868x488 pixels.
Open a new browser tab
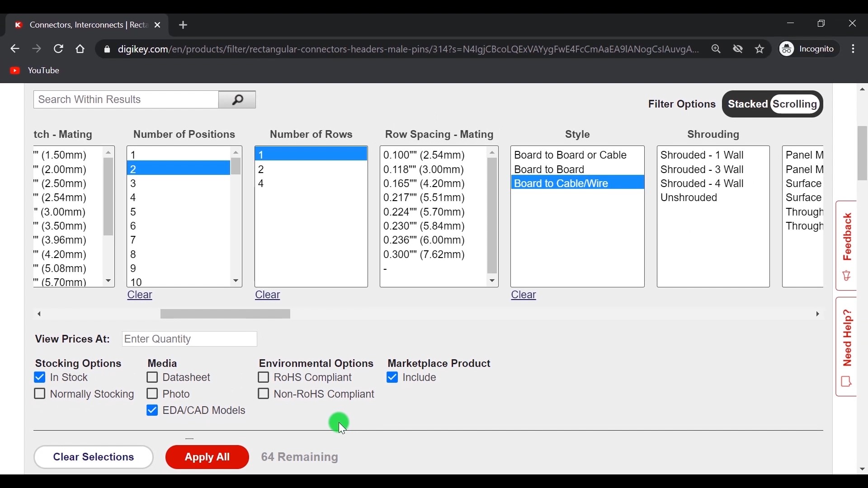tap(184, 25)
